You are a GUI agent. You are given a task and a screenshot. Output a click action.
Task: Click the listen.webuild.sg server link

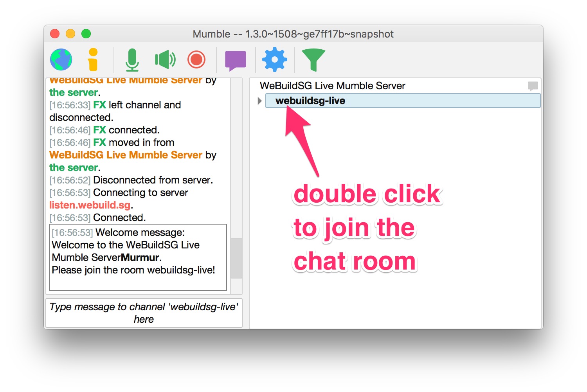pyautogui.click(x=90, y=205)
